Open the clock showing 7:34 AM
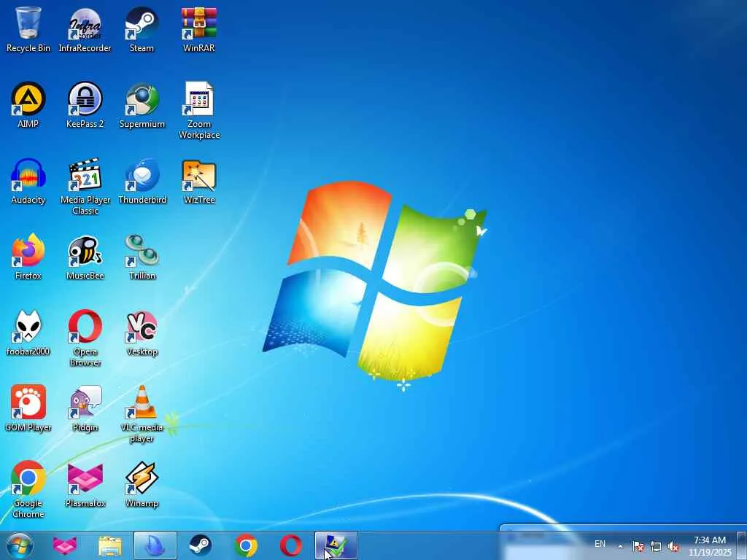 (x=710, y=546)
